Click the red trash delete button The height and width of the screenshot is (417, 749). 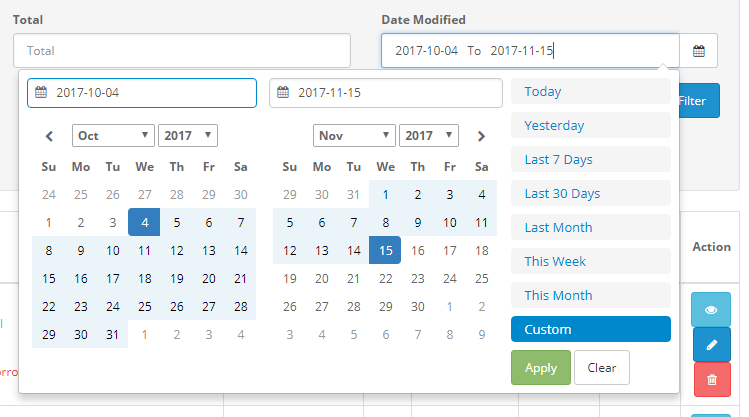click(x=712, y=379)
